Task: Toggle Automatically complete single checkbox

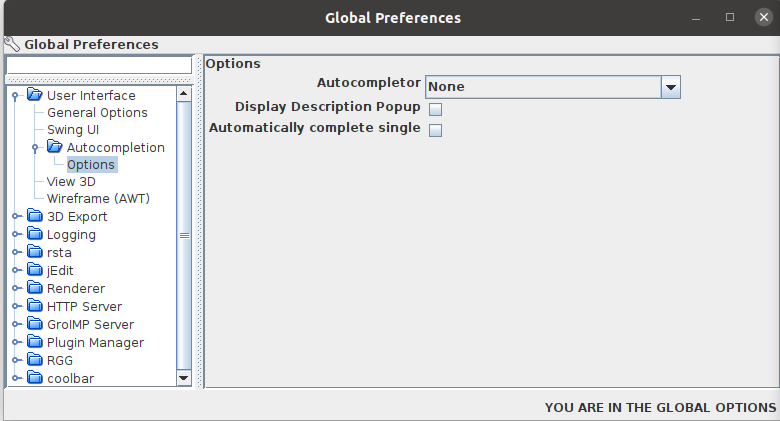Action: click(x=435, y=130)
